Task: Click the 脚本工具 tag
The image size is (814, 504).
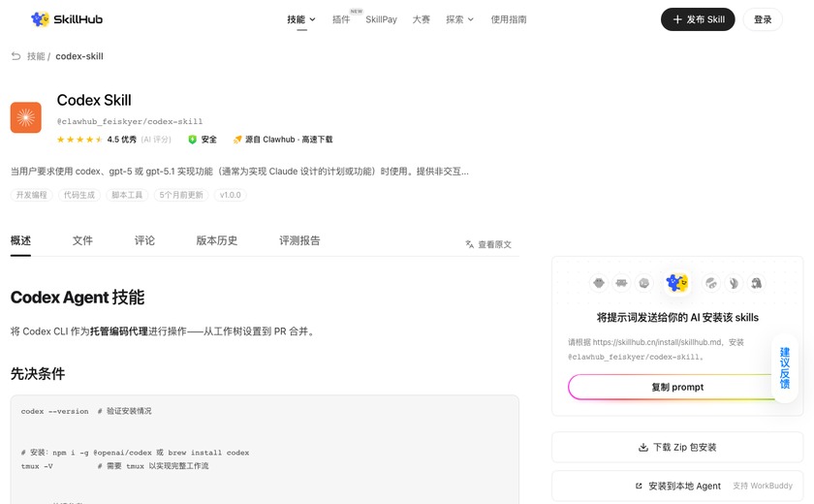Action: (x=127, y=195)
